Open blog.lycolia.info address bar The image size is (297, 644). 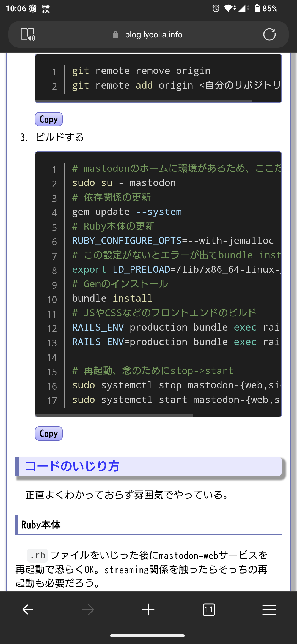tap(148, 34)
